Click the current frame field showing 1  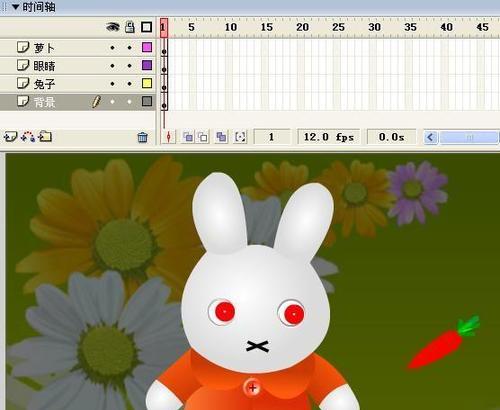272,137
